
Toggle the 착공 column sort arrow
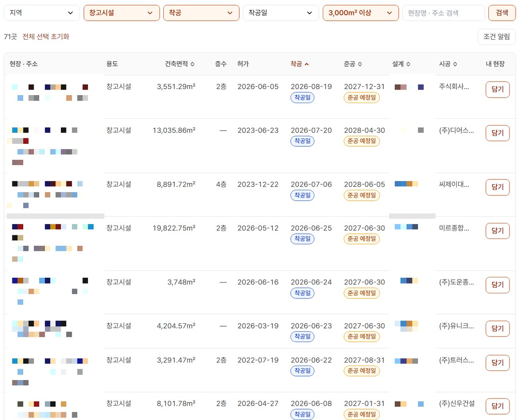coord(307,64)
